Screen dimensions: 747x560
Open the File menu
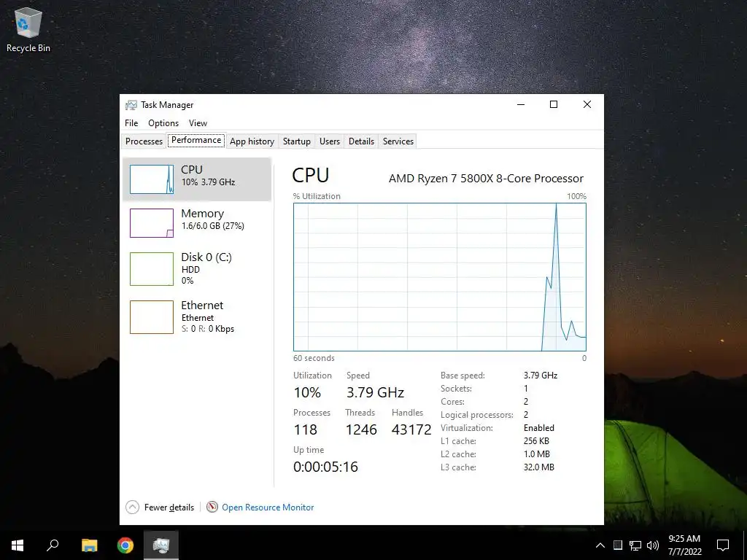pos(131,122)
